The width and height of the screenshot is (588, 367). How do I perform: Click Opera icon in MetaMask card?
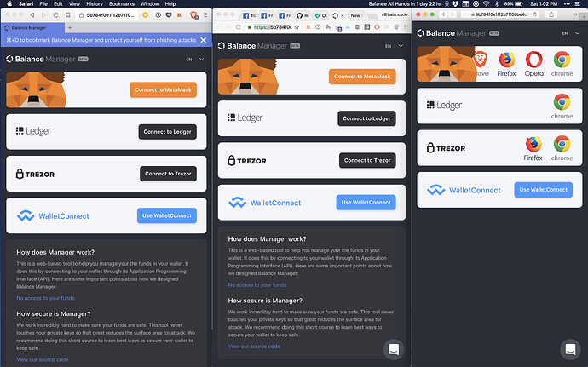click(x=534, y=64)
